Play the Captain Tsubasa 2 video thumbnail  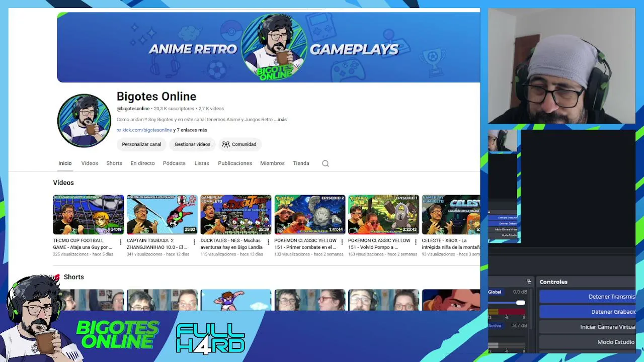[x=162, y=215]
